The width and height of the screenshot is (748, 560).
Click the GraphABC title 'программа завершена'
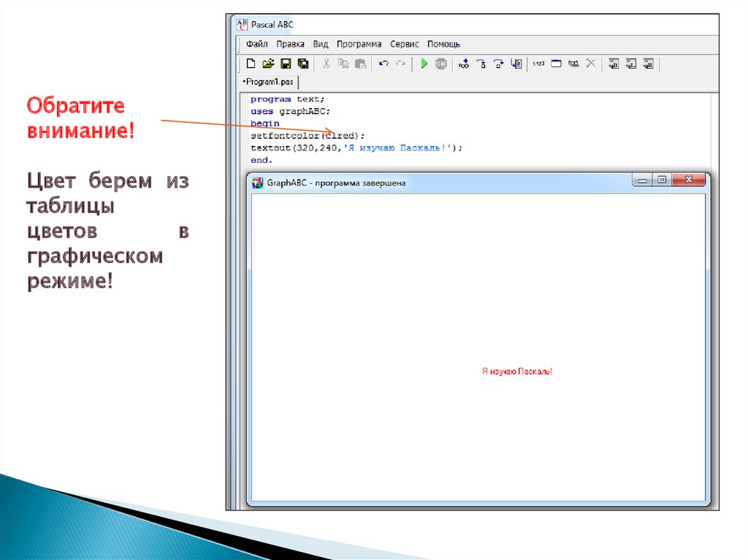coord(360,183)
